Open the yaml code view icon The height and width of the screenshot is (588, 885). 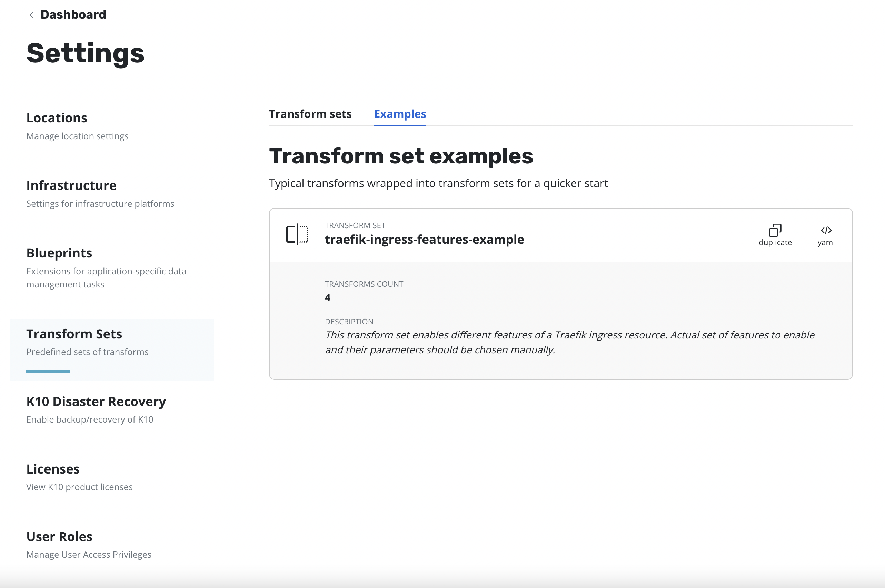pos(826,230)
